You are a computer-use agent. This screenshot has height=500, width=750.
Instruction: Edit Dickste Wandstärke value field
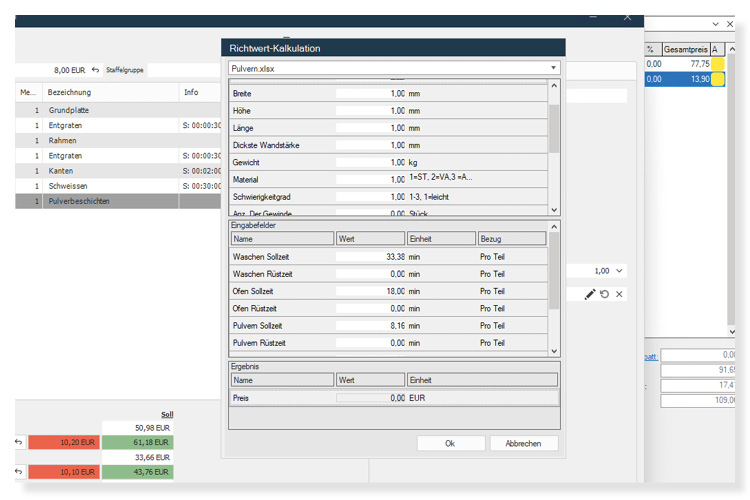coord(371,145)
